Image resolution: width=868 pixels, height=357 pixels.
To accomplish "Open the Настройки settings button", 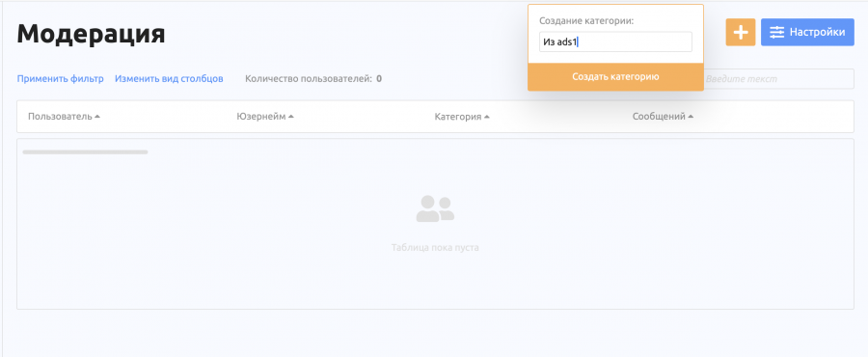I will click(x=807, y=32).
